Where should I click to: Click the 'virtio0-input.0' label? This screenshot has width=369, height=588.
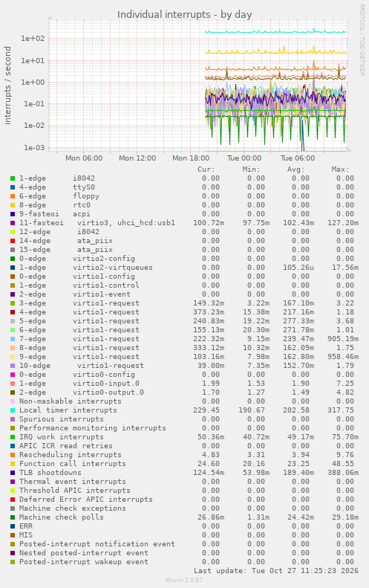tap(106, 384)
